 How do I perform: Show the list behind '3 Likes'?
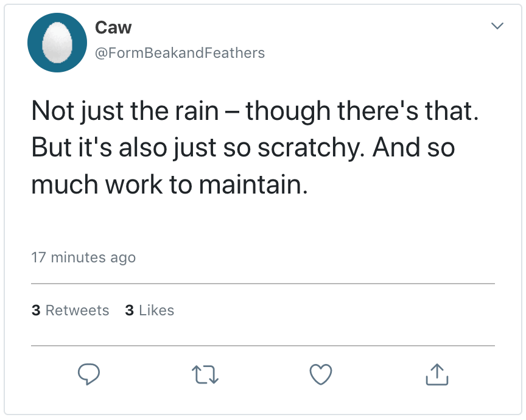[x=150, y=310]
